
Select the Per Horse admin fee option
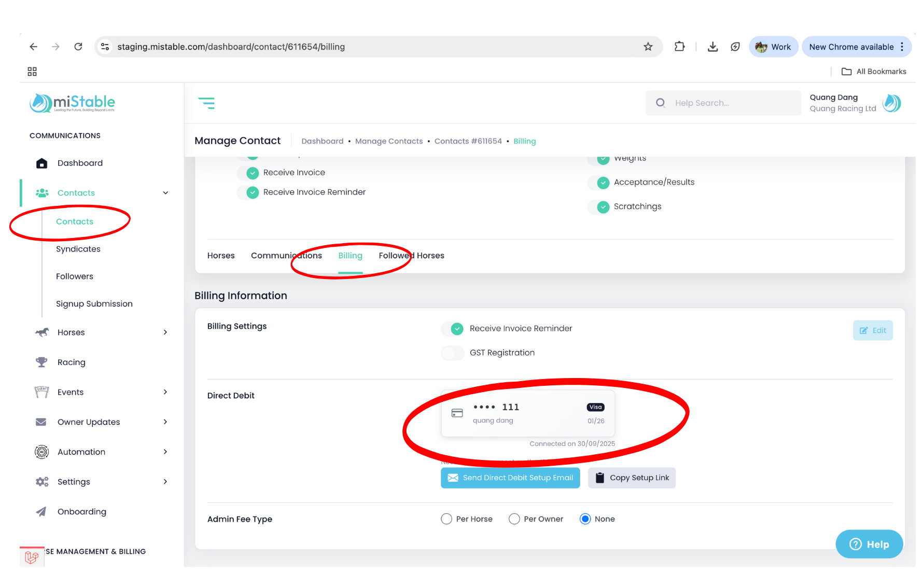coord(446,519)
